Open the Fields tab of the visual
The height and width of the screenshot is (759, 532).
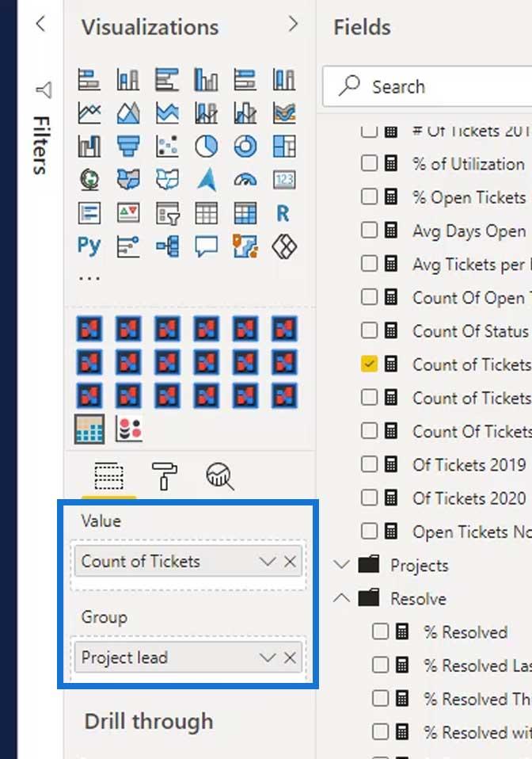[x=108, y=477]
